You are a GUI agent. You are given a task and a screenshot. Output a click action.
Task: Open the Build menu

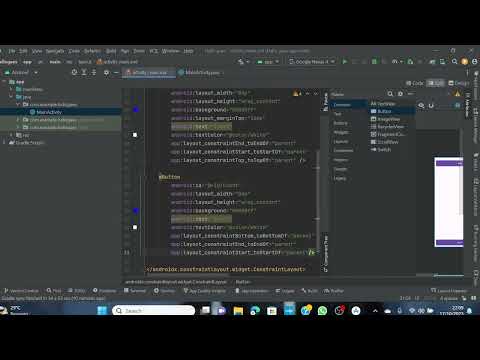pyautogui.click(x=111, y=51)
